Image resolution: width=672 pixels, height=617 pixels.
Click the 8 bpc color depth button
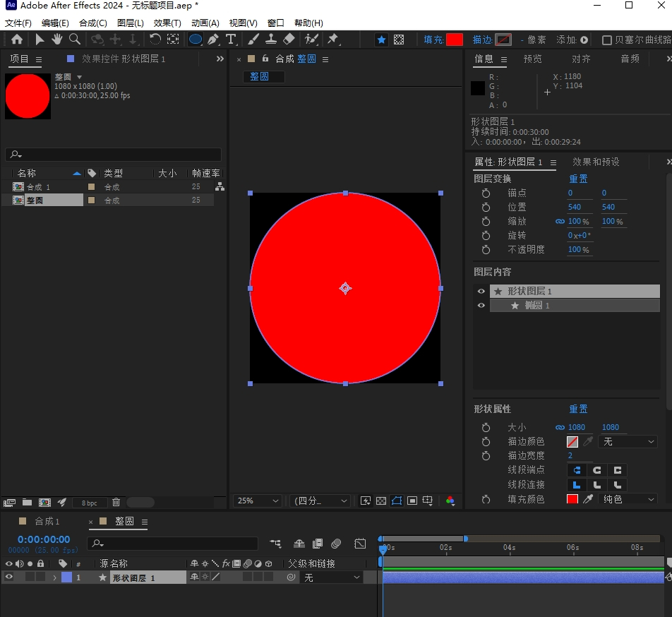pyautogui.click(x=89, y=503)
